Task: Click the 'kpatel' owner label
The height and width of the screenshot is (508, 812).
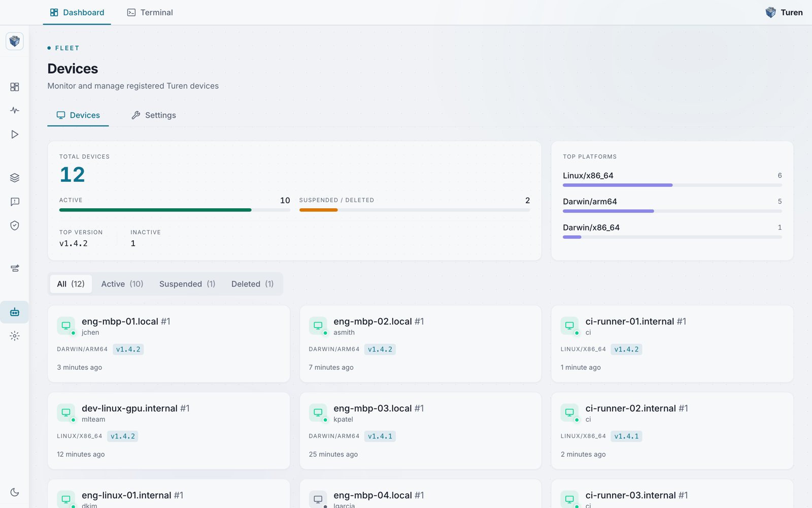Action: 343,420
